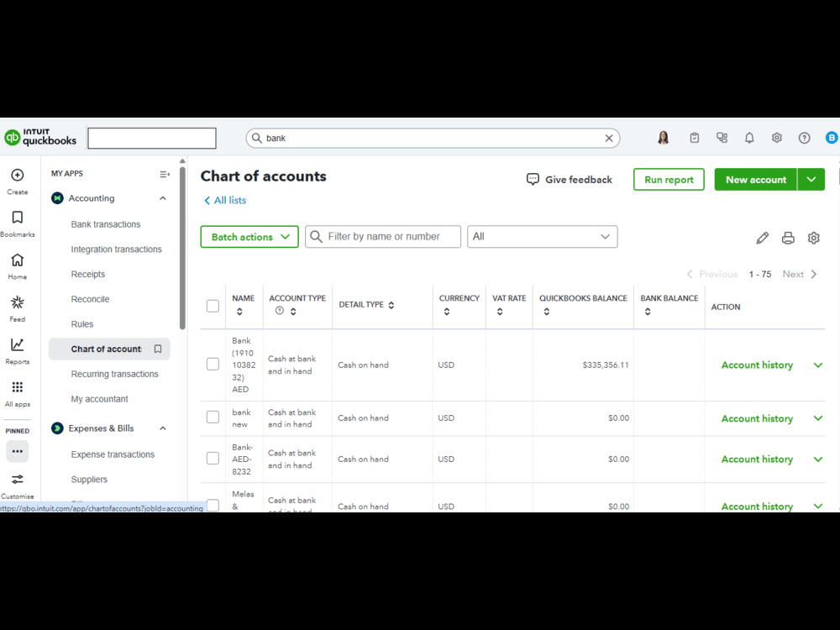Tick the checkbox for Bank (1910 1038232) AED

point(213,365)
